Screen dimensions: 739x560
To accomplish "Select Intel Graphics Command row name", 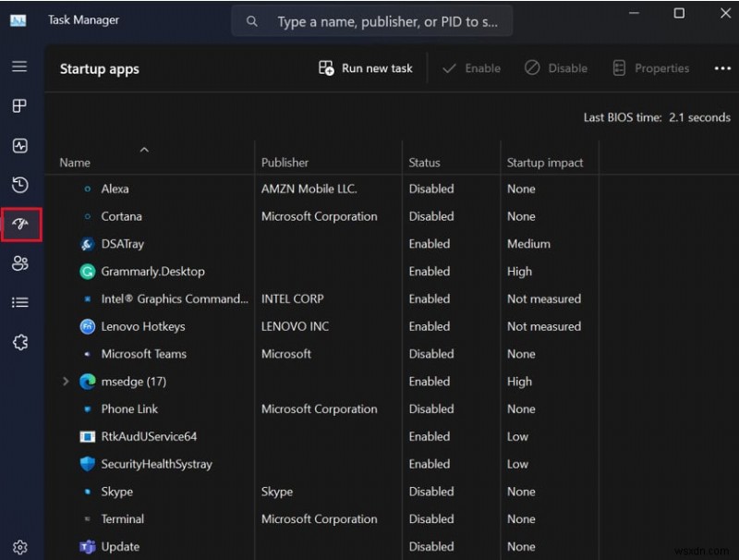I will [x=175, y=298].
